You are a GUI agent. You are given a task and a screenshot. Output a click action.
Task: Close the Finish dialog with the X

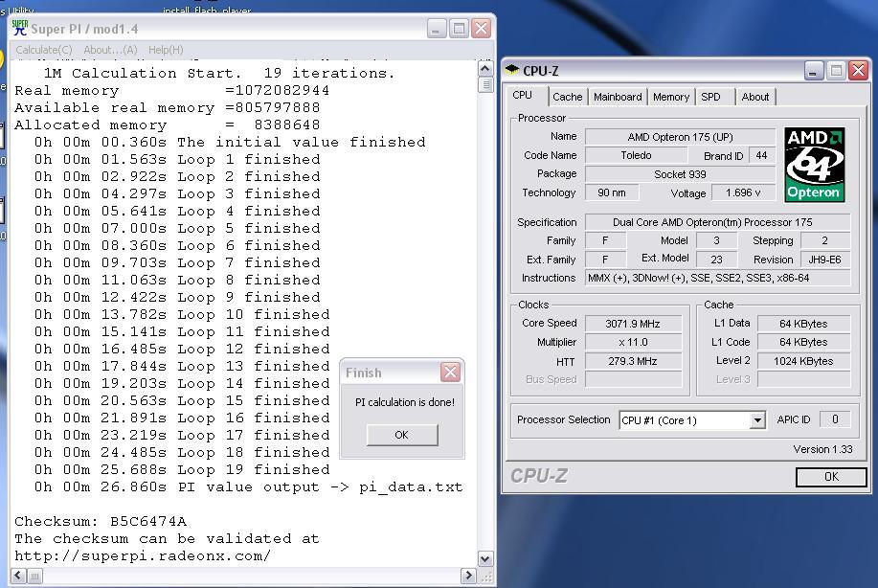pos(450,372)
